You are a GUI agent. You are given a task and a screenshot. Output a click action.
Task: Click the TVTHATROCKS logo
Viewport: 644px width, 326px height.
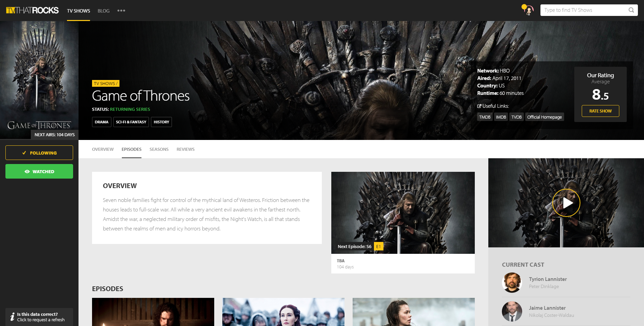coord(32,11)
